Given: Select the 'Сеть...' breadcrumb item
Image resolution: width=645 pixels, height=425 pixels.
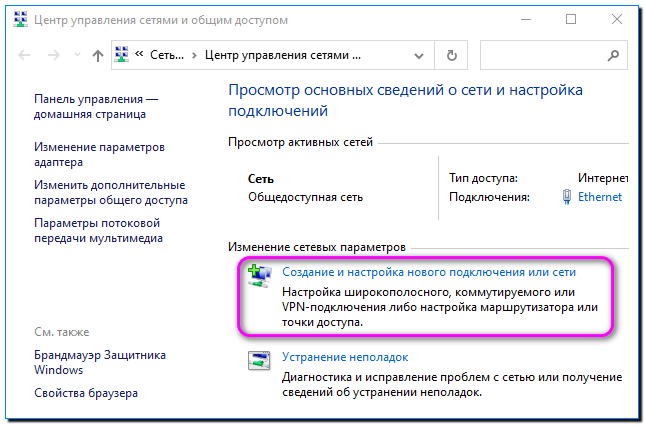Looking at the screenshot, I should pyautogui.click(x=167, y=55).
